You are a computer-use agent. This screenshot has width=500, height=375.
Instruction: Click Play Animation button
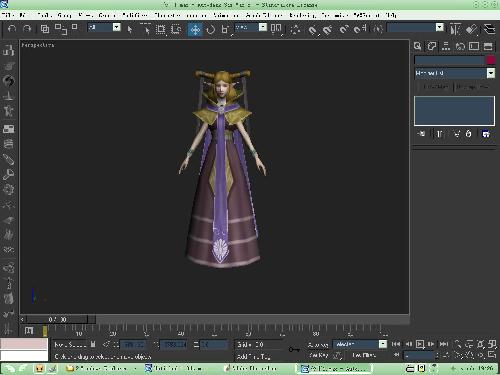pyautogui.click(x=420, y=344)
